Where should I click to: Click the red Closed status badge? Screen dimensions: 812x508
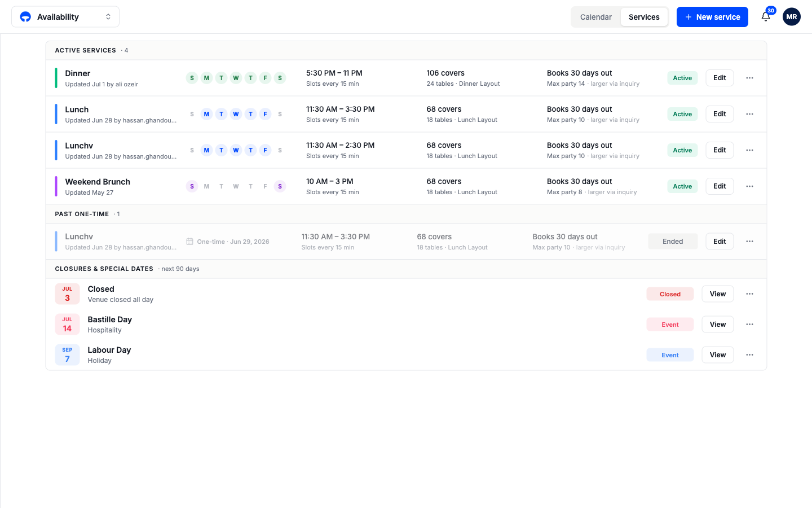click(670, 294)
